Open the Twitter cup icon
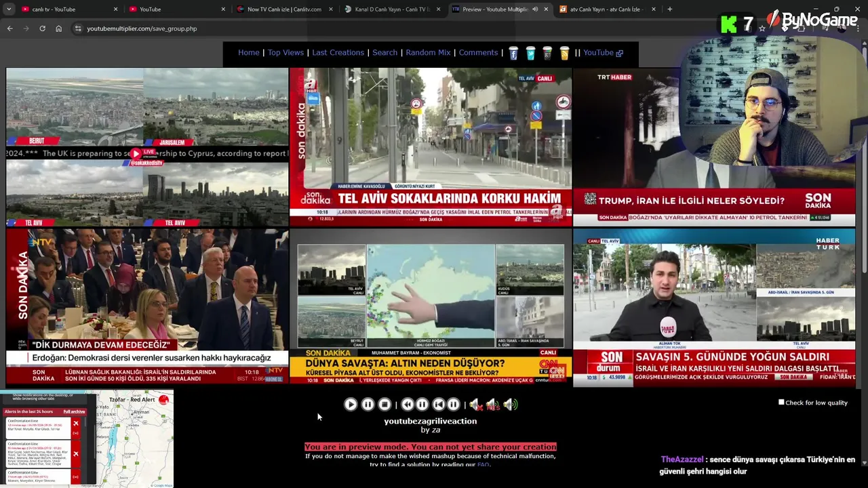Screen dimensions: 868x488 tap(530, 53)
